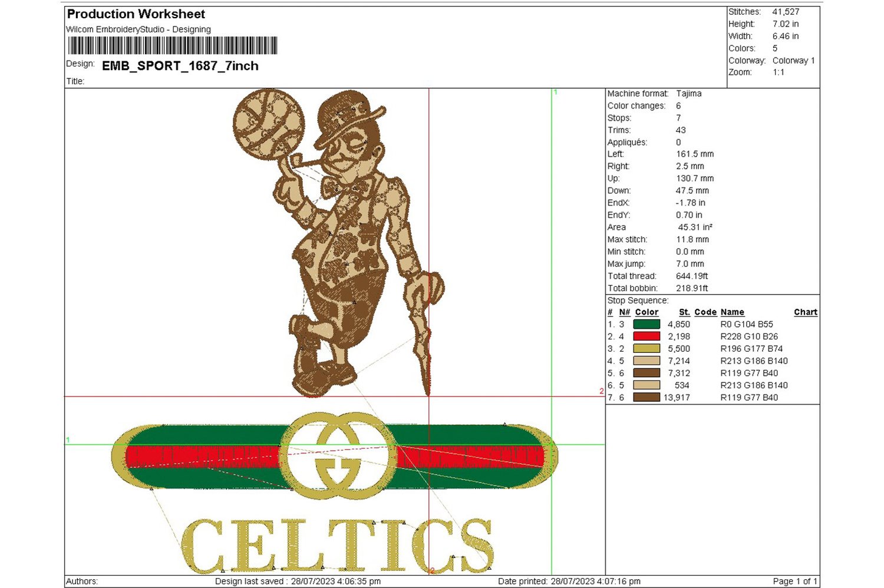Click stitch count '5,500'
Screen dimensions: 884x588
pyautogui.click(x=679, y=349)
